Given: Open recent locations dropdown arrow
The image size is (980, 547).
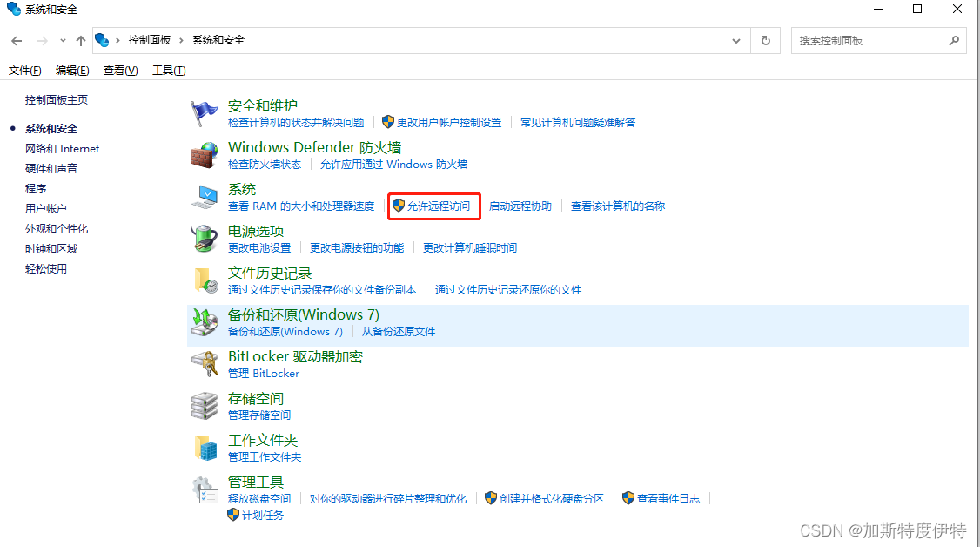Looking at the screenshot, I should click(63, 41).
